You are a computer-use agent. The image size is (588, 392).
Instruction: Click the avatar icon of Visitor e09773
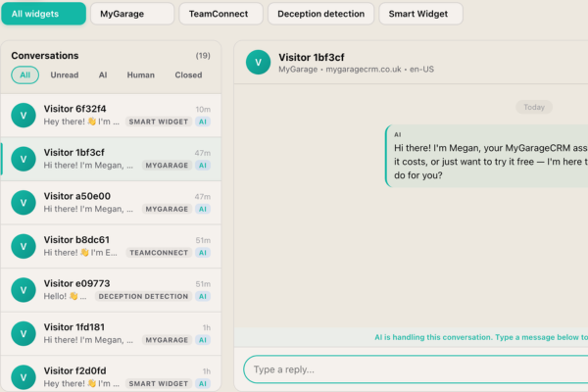point(24,290)
